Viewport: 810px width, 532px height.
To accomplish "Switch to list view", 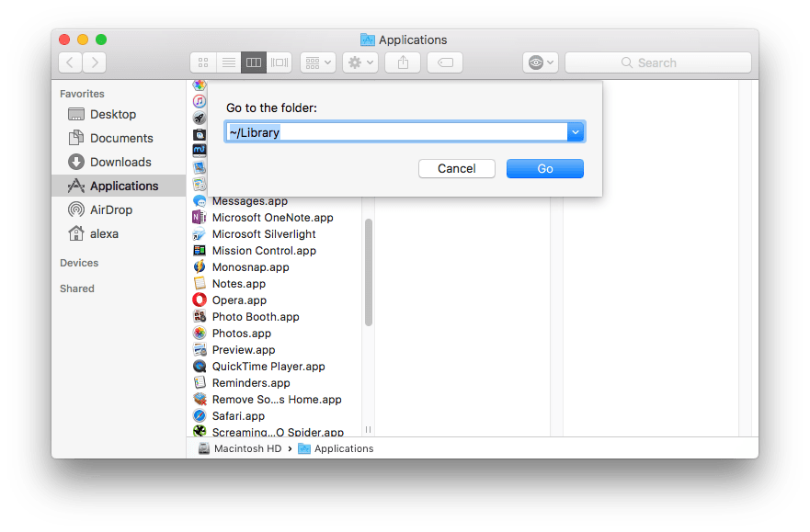I will 228,62.
